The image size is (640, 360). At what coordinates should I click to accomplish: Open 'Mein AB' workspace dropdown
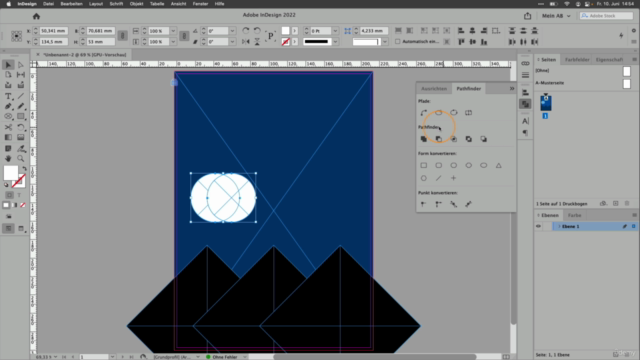[x=556, y=16]
